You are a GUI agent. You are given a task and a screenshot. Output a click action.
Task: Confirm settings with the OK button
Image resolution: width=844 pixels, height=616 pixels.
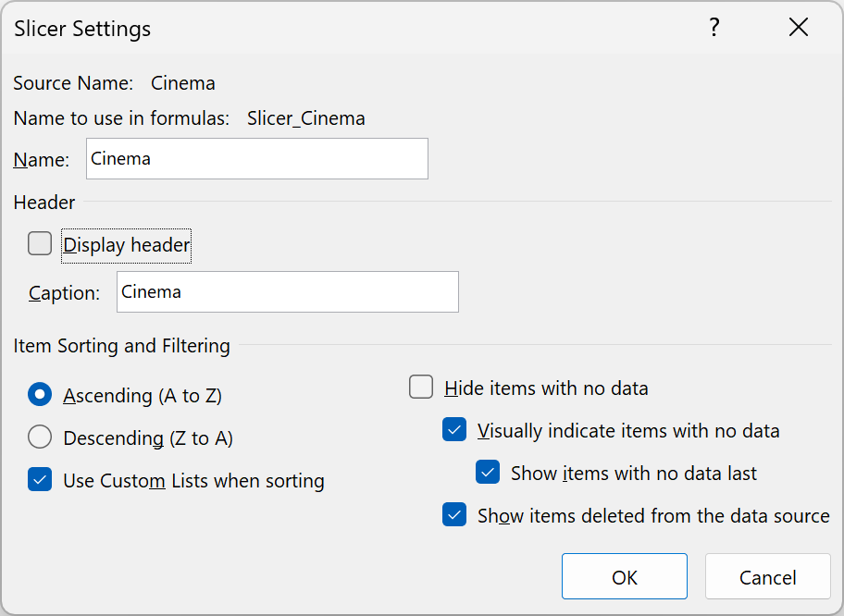625,576
